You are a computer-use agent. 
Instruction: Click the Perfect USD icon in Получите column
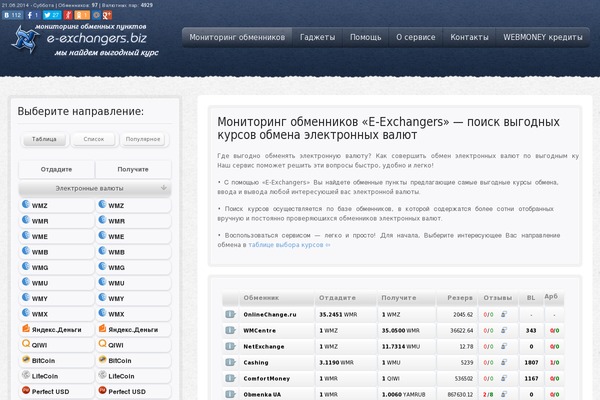103,390
